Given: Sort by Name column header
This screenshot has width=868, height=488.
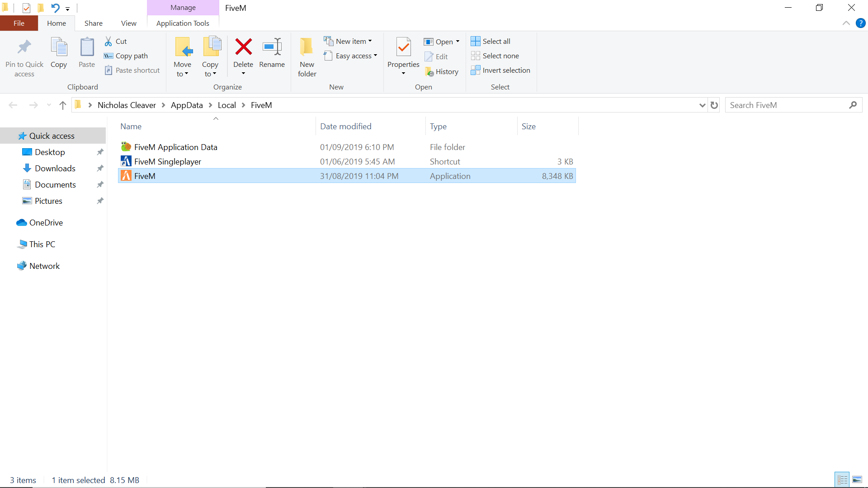Looking at the screenshot, I should [131, 127].
